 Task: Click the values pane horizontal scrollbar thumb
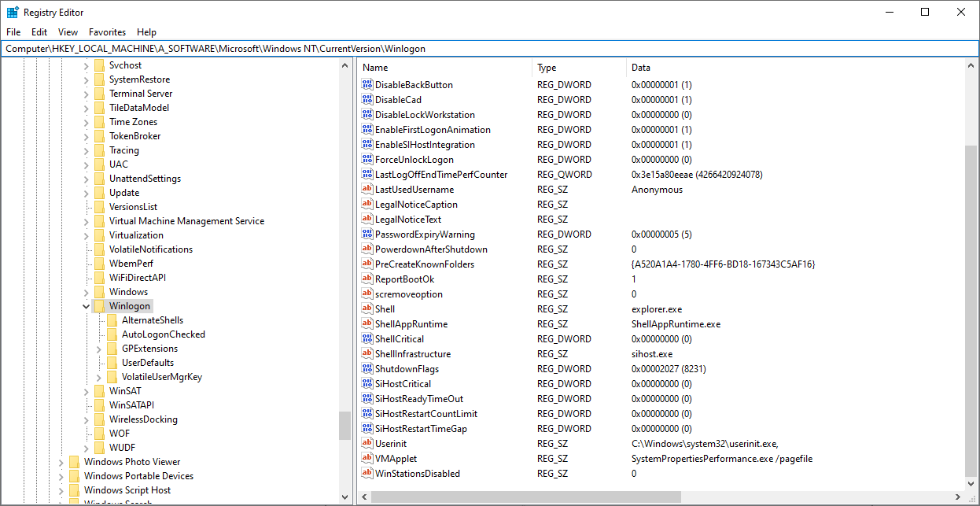[x=525, y=497]
